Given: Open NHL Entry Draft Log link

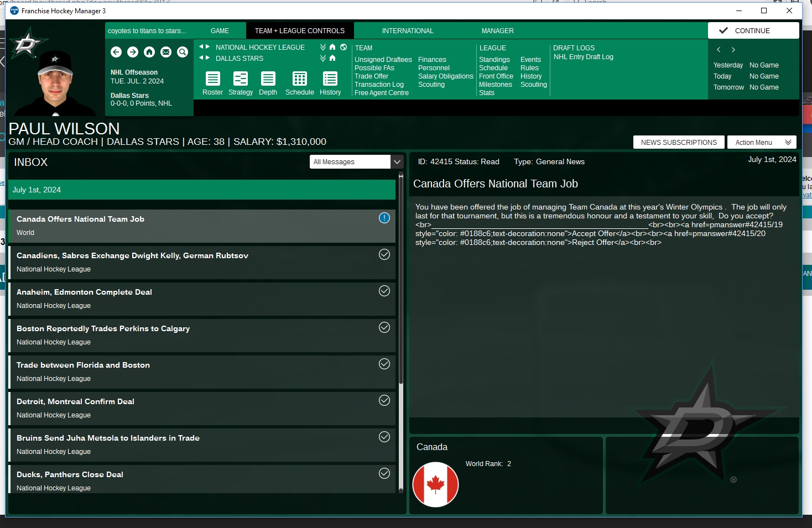Looking at the screenshot, I should tap(584, 57).
